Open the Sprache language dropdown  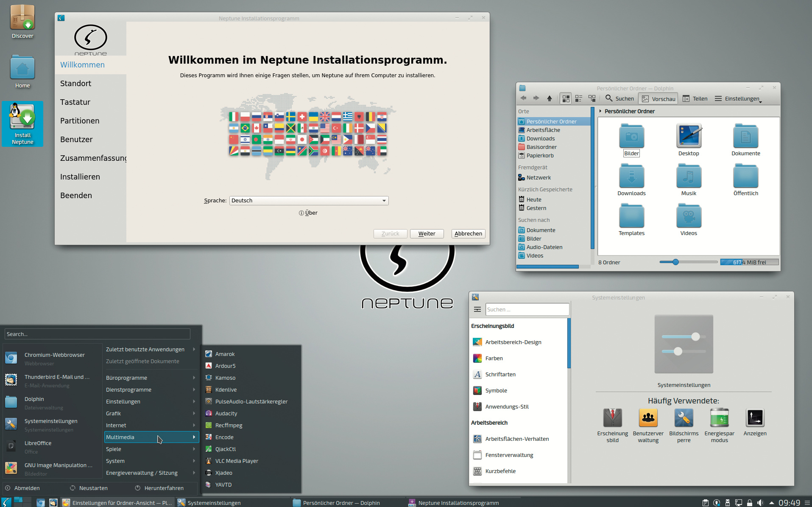309,201
